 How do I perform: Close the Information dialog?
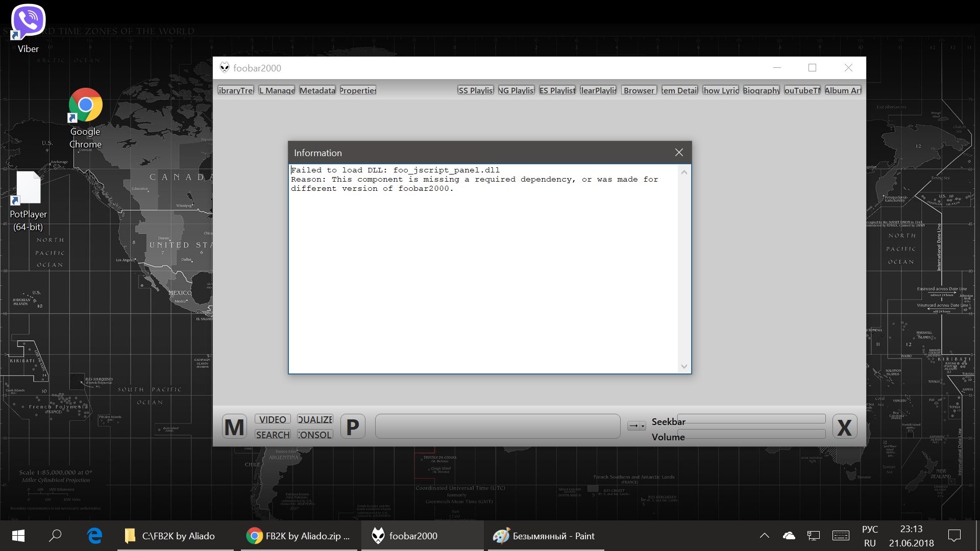click(679, 153)
